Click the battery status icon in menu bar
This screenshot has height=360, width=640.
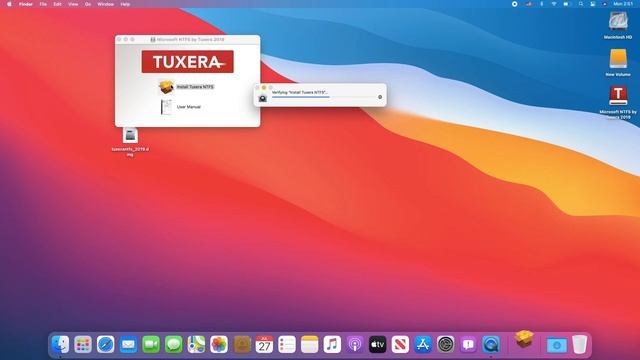coord(566,4)
